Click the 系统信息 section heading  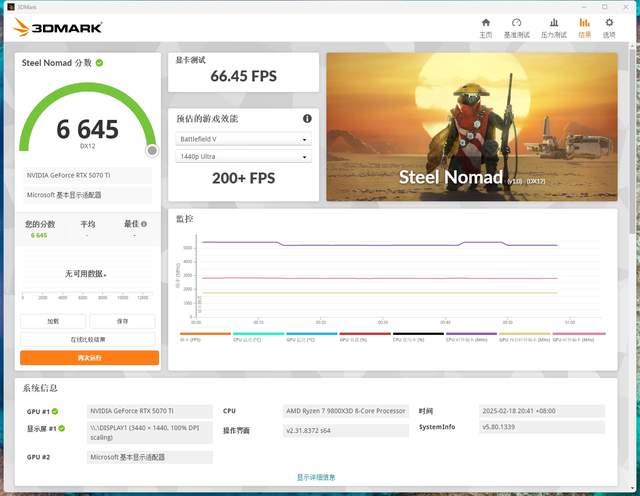(40, 388)
